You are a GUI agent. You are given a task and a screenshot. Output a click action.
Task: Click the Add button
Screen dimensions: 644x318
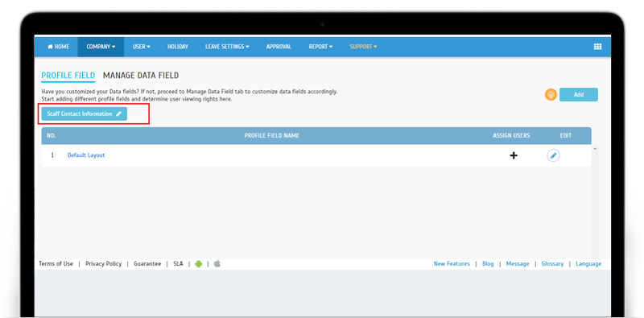pyautogui.click(x=579, y=94)
